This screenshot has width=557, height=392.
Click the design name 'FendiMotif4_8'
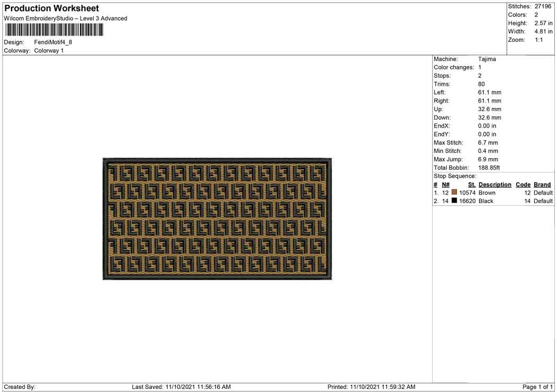point(53,42)
